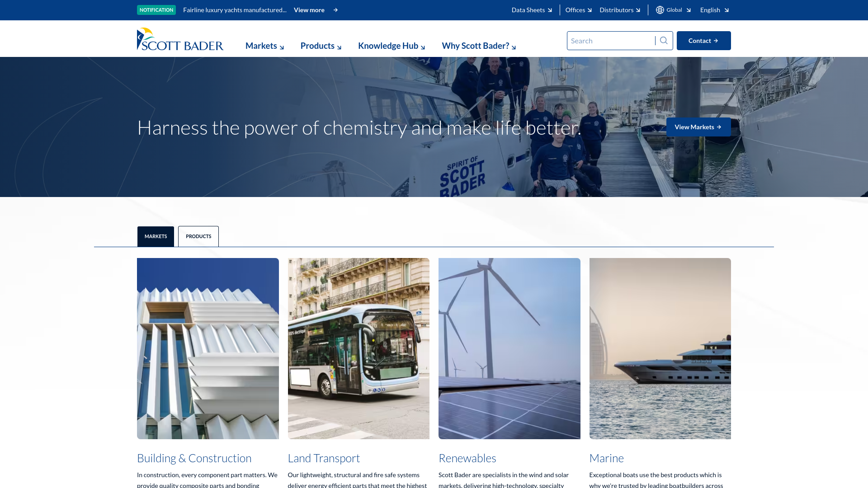Expand the Data Sheets dropdown
The height and width of the screenshot is (488, 868).
532,10
